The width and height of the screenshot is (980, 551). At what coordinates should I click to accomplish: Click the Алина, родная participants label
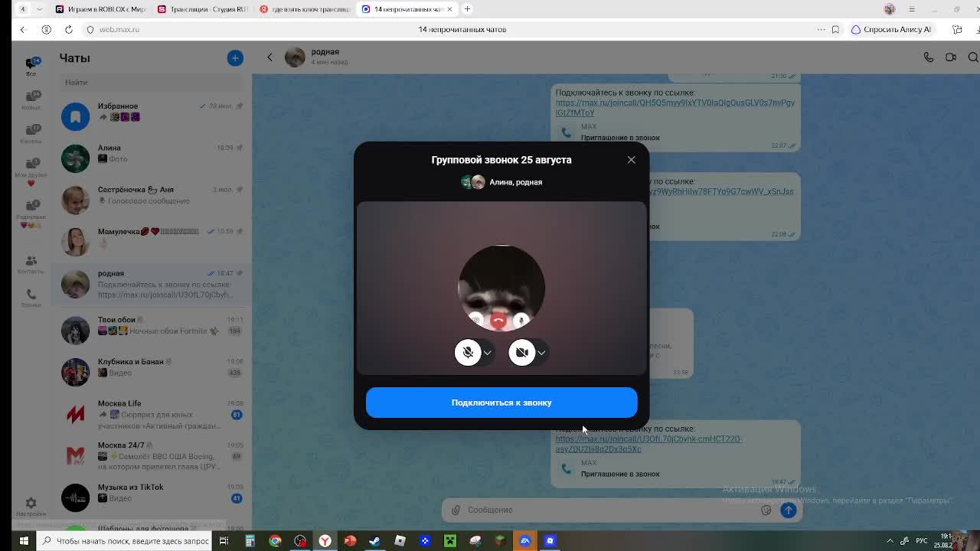coord(515,182)
